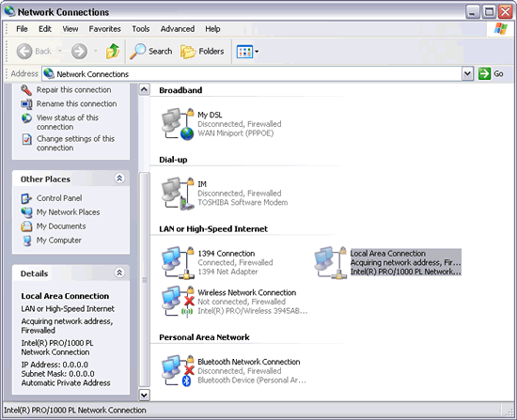This screenshot has height=420, width=517.
Task: Select the Bluetooth Network Connection icon
Action: point(178,371)
